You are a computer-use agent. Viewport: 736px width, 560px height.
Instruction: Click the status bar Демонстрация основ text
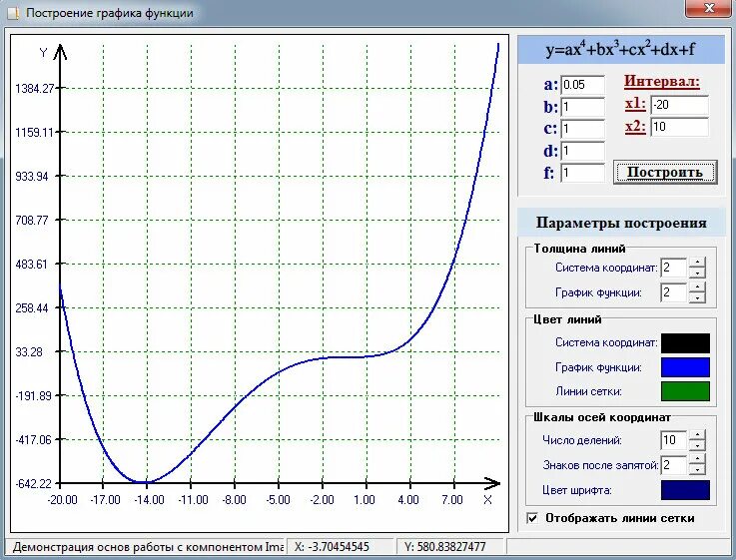148,547
